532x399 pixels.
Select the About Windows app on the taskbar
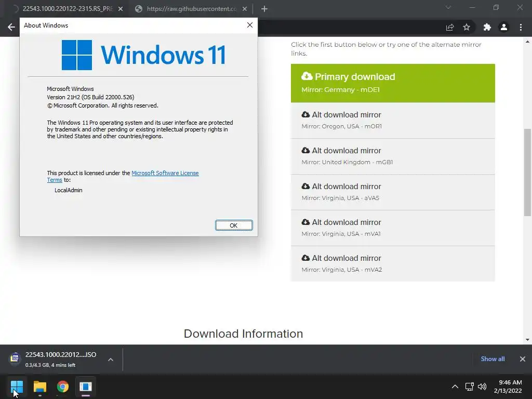(x=86, y=387)
